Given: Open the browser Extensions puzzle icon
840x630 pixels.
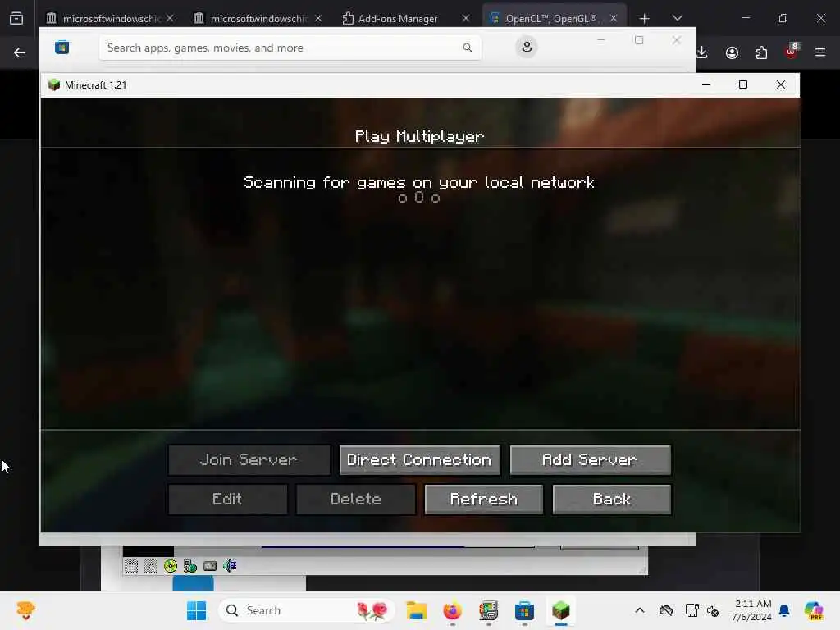Looking at the screenshot, I should point(761,52).
